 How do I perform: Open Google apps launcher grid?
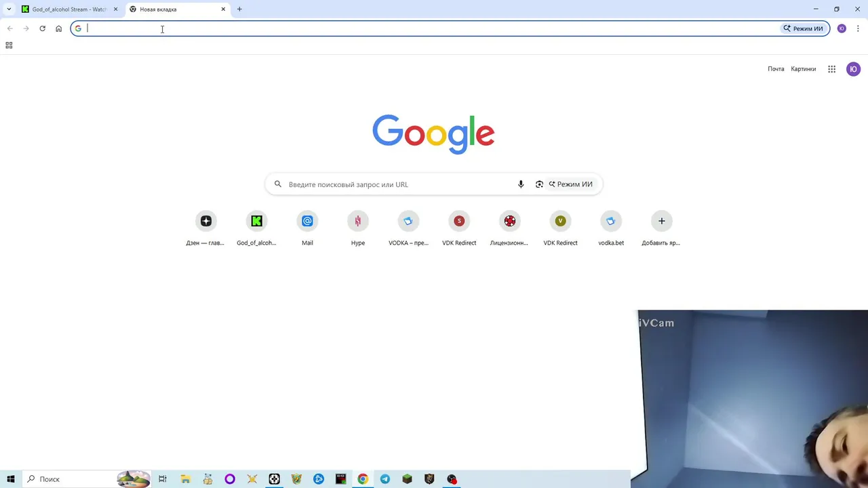point(831,69)
